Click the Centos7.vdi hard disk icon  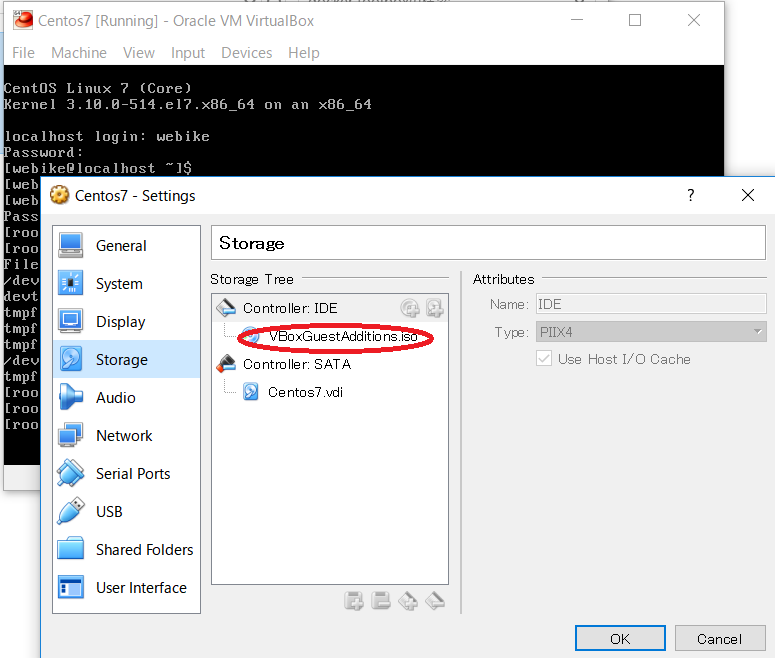pos(251,392)
